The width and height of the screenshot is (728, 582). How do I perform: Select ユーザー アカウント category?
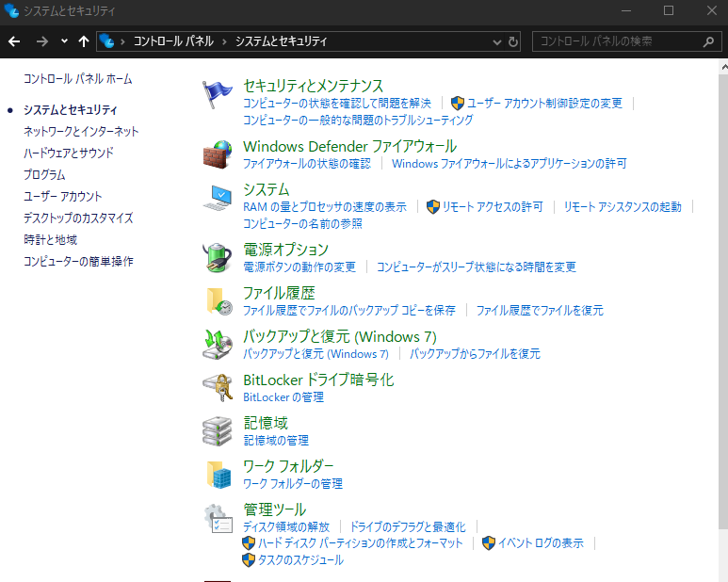tap(63, 196)
